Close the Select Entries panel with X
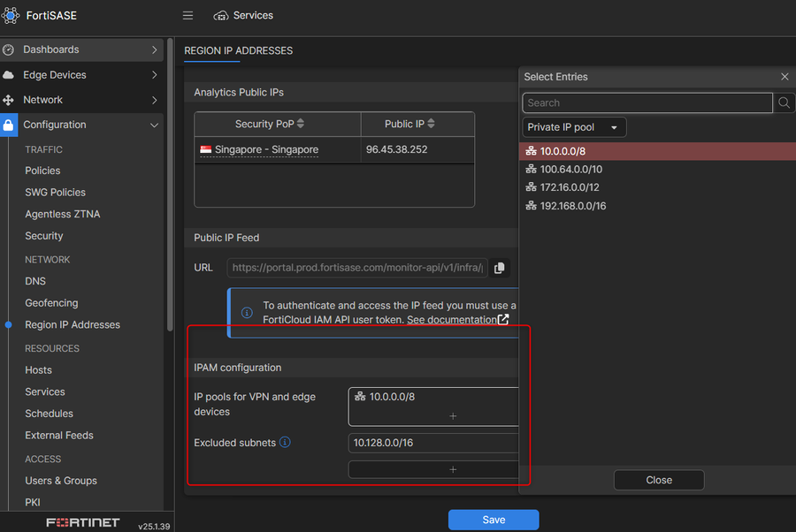 tap(785, 77)
